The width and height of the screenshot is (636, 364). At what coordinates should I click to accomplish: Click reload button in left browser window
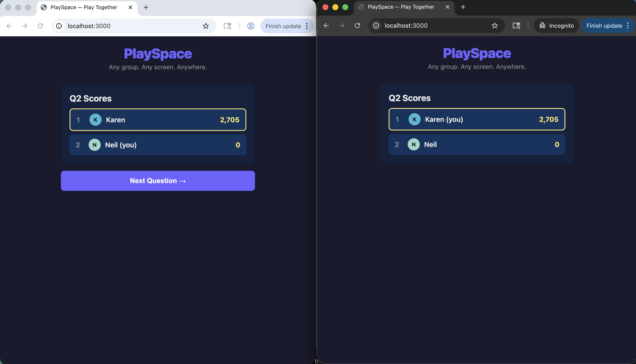click(x=40, y=26)
